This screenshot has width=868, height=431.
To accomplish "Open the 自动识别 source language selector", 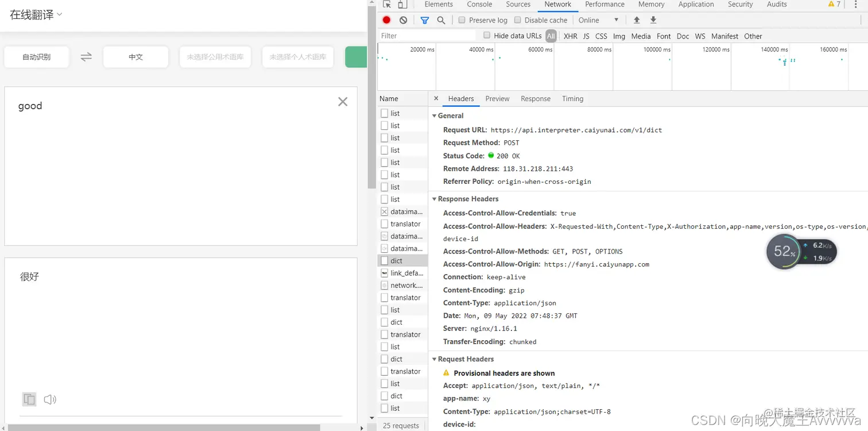I will point(37,57).
